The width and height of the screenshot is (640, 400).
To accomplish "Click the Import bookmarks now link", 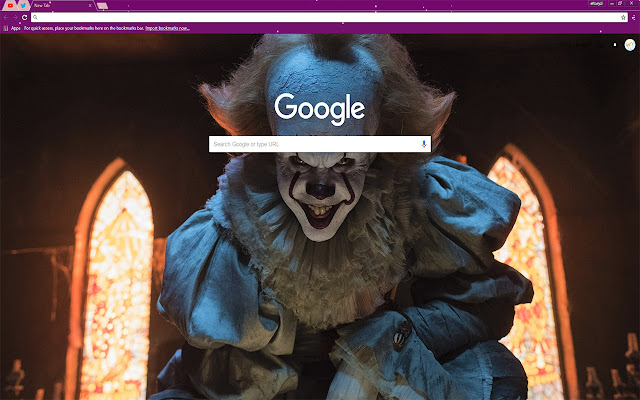I will 167,28.
